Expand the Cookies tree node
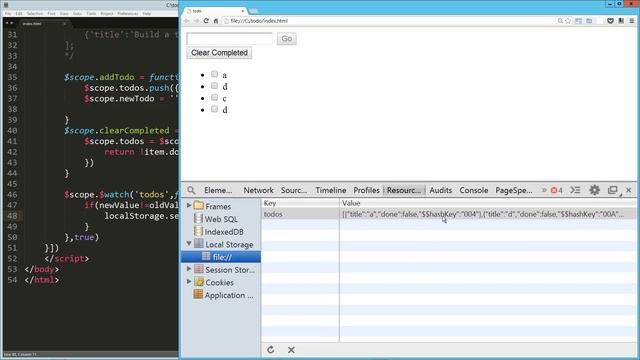Screen dimensions: 640x360 click(x=189, y=282)
